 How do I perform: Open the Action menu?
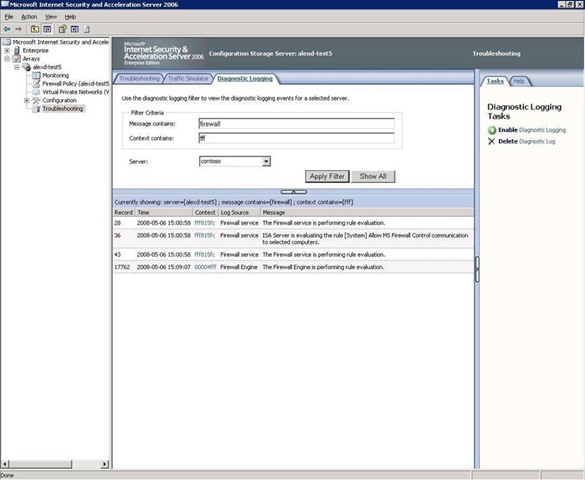tap(29, 17)
